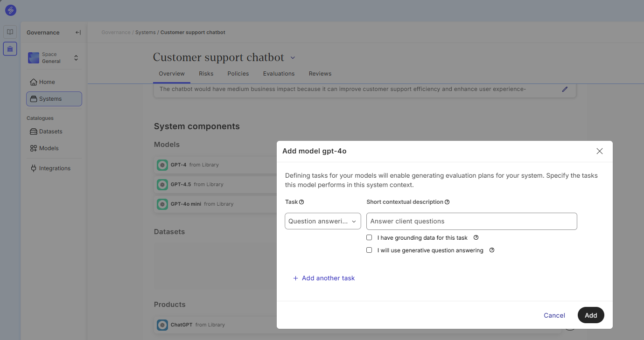Viewport: 644px width, 340px height.
Task: Open the book icon in left rail
Action: pos(10,32)
